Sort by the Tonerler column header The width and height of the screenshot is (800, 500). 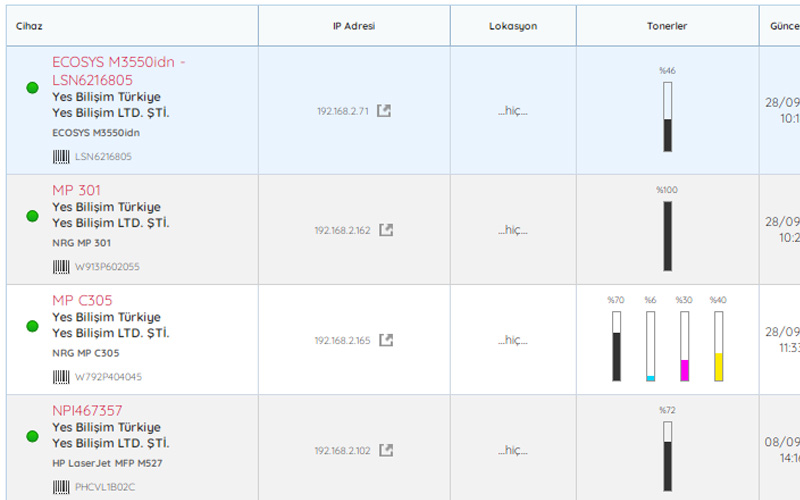click(667, 26)
